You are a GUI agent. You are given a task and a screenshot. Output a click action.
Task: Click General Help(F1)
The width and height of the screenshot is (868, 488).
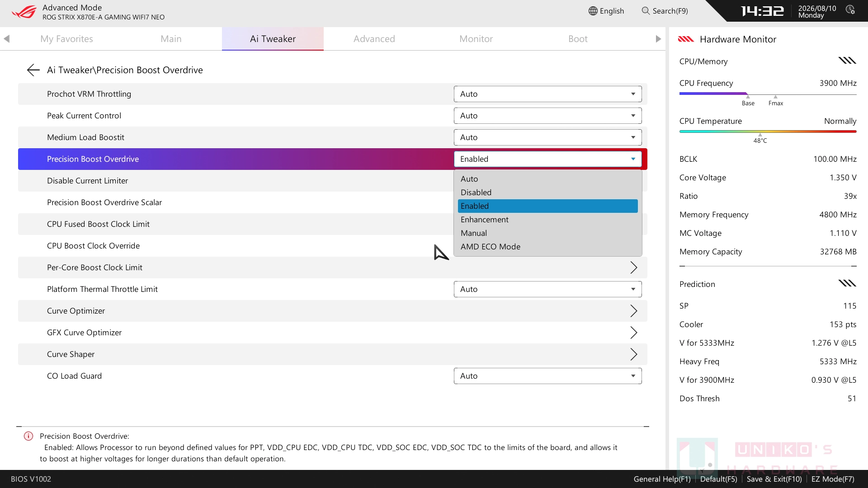click(662, 479)
